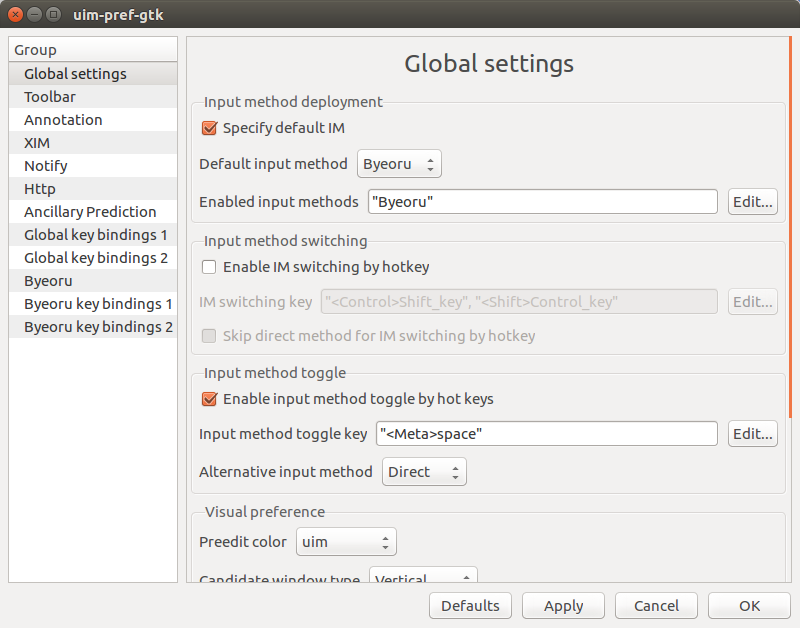This screenshot has height=628, width=800.
Task: Open the Default input method dropdown
Action: 399,164
